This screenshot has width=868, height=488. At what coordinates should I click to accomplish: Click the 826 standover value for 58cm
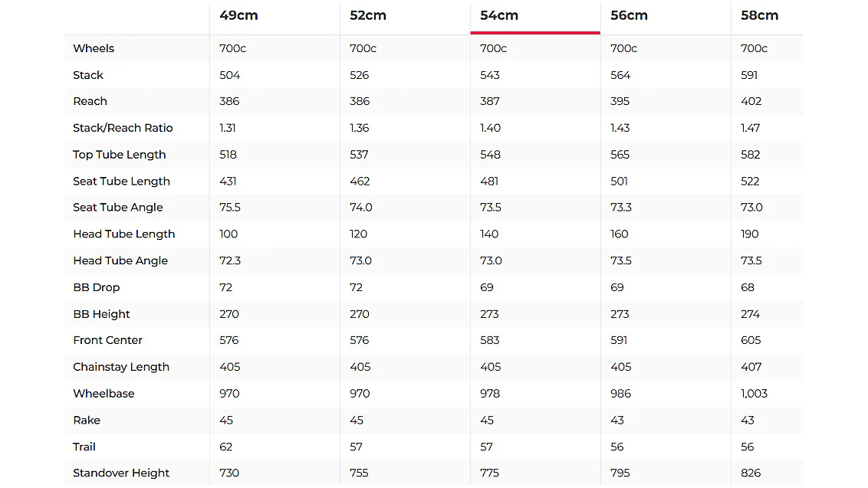pyautogui.click(x=751, y=473)
